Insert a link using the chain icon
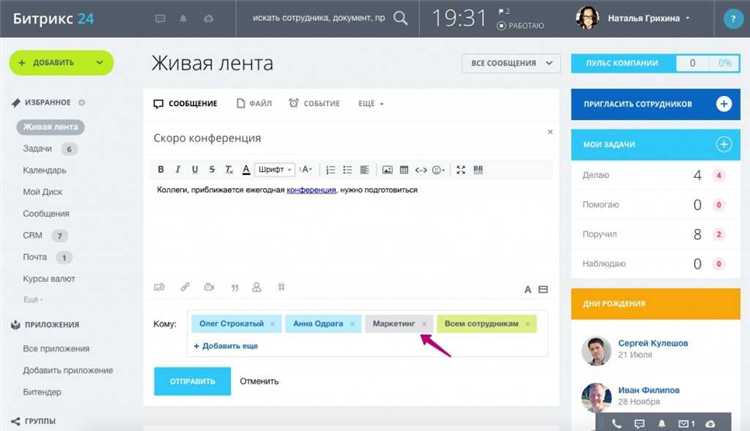This screenshot has height=431, width=750. 185,287
